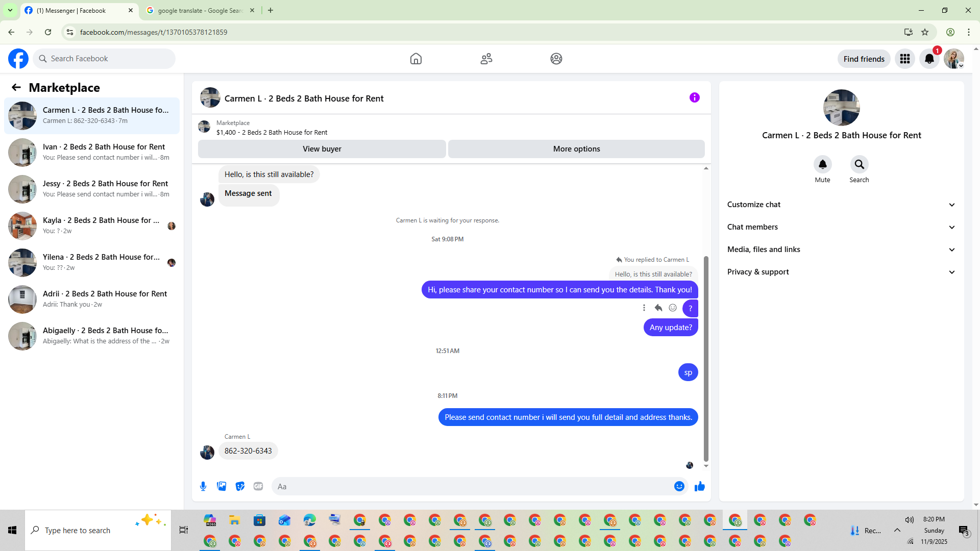Open a new browser tab

click(271, 11)
